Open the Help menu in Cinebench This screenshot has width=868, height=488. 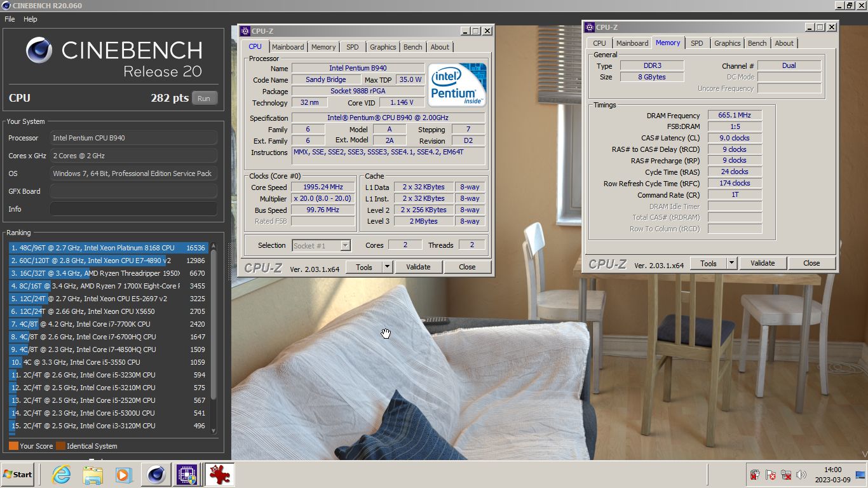pos(31,19)
